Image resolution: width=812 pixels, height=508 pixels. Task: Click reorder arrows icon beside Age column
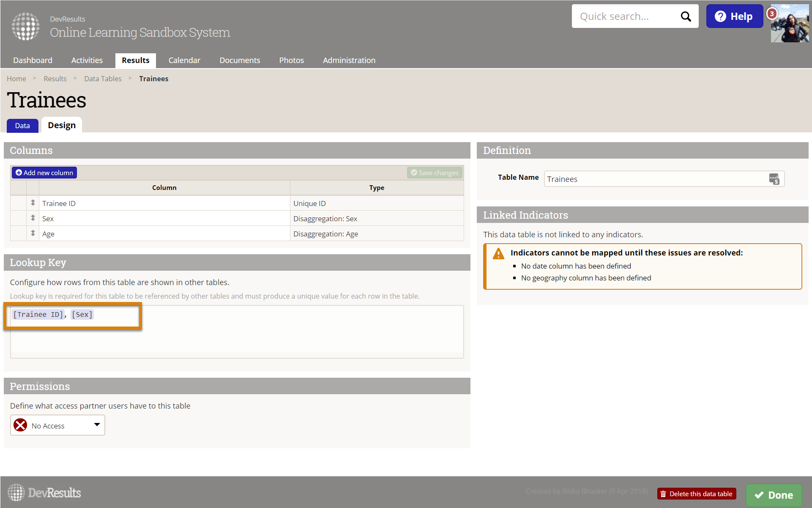tap(33, 233)
